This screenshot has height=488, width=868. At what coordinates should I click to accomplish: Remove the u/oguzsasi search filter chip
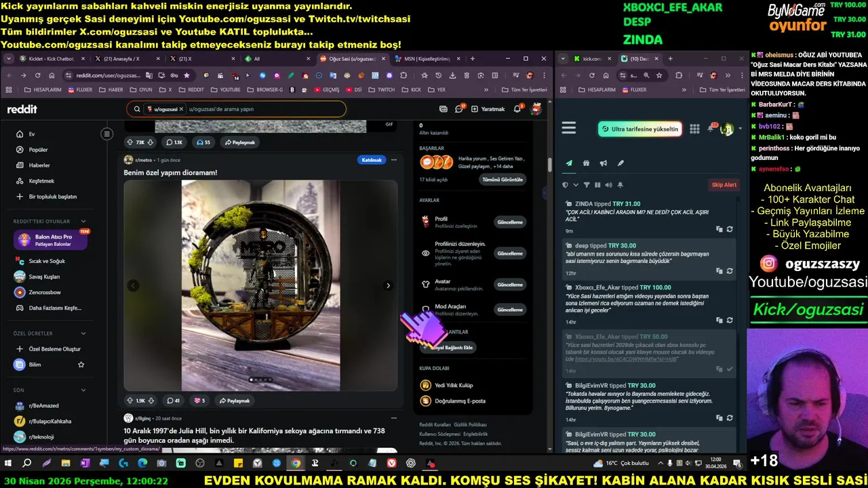181,109
